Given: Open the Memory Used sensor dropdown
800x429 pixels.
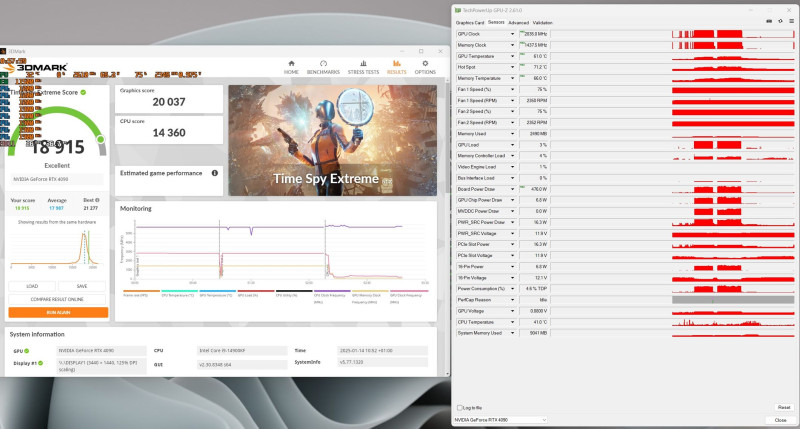Looking at the screenshot, I should (x=512, y=134).
